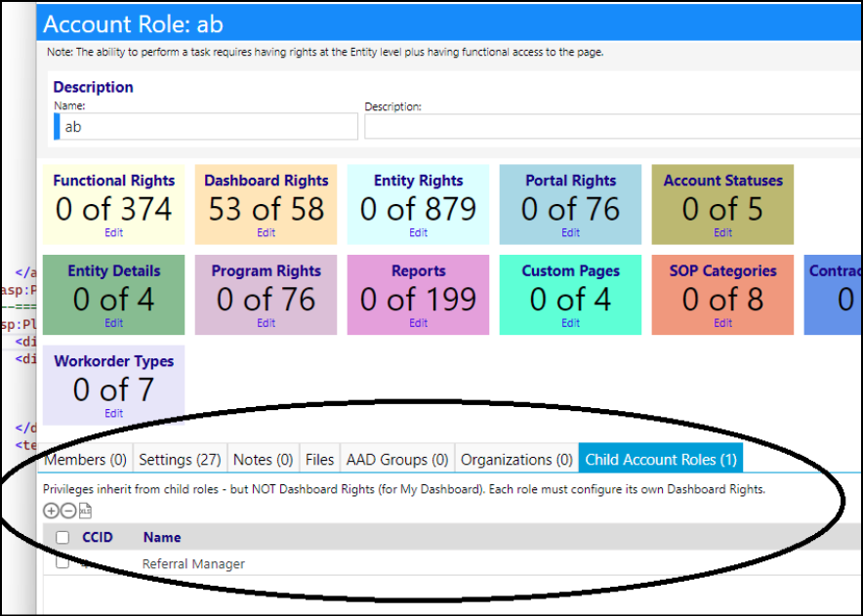
Task: Switch to the Settings (27) tab
Action: (x=180, y=459)
